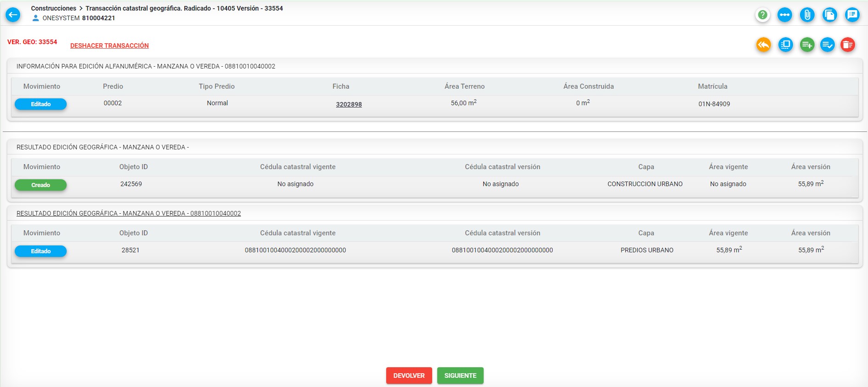Open the three-dot timeline icon
Viewport: 868px width, 387px height.
pyautogui.click(x=785, y=15)
